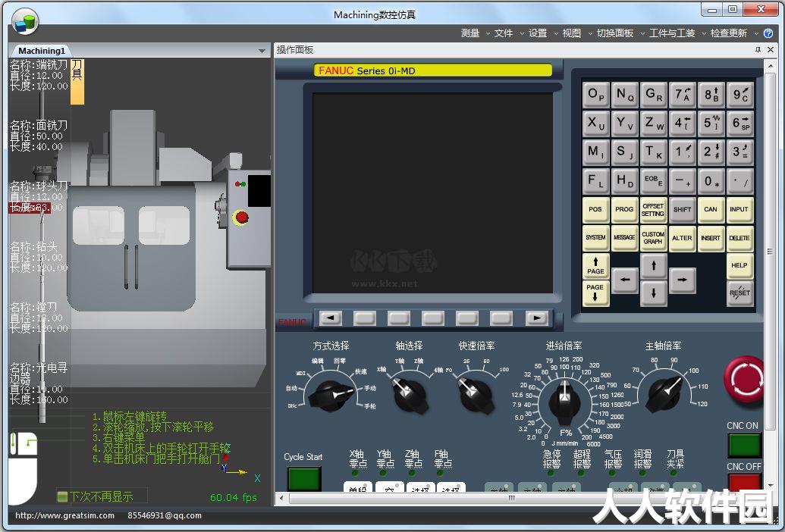Switch on the green CNC ON button

pos(745,445)
